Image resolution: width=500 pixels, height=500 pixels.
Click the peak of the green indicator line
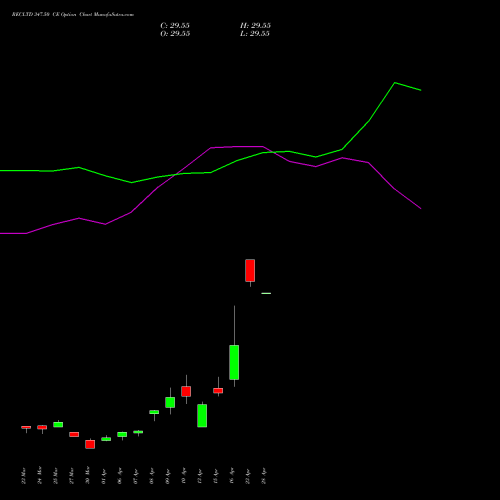coord(395,83)
